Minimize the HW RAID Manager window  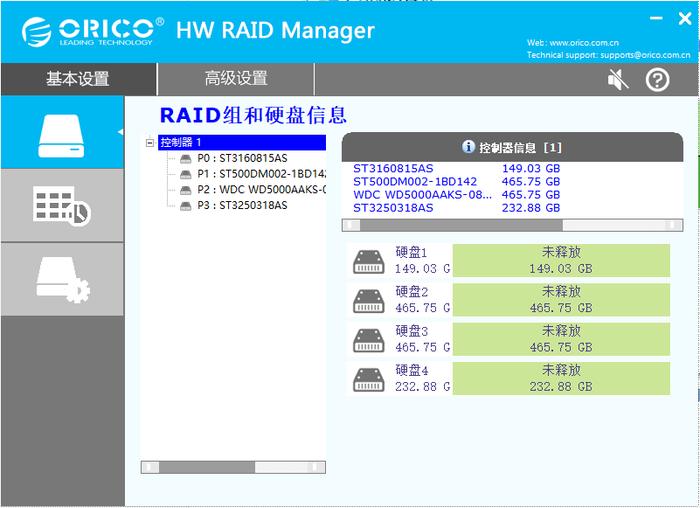point(656,18)
